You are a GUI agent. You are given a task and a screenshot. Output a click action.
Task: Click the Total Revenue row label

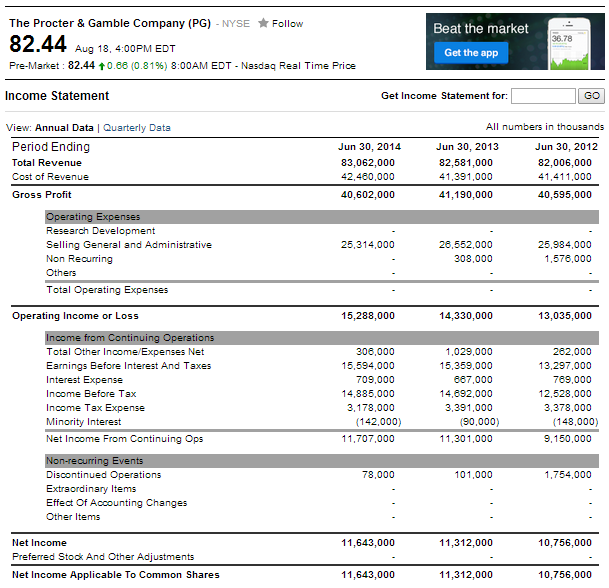(x=47, y=163)
